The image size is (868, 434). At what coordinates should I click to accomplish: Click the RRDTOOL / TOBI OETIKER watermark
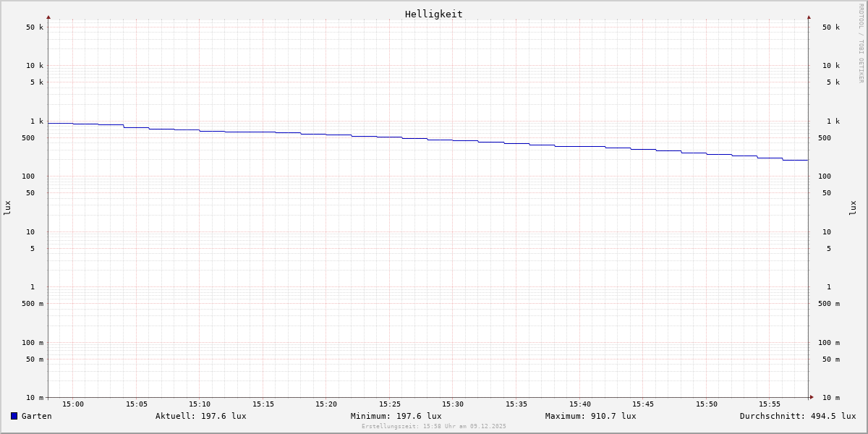[861, 43]
